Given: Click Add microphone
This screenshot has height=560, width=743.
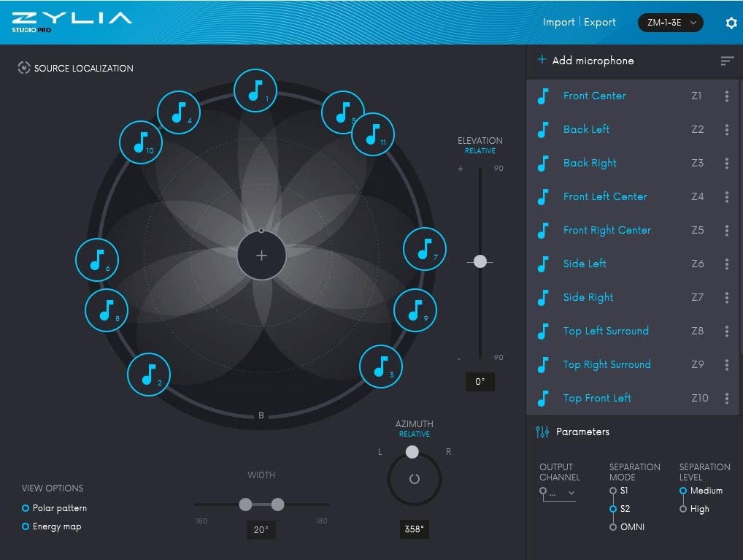Looking at the screenshot, I should pyautogui.click(x=585, y=61).
